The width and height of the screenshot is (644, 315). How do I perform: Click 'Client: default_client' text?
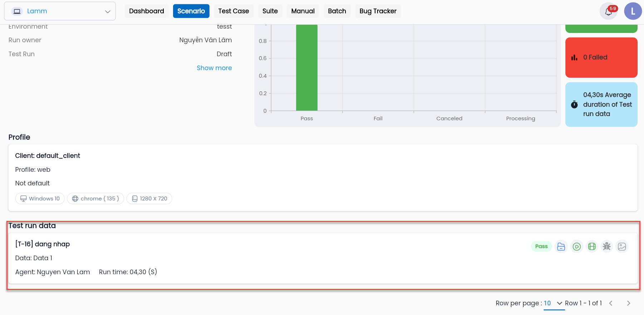tap(48, 156)
